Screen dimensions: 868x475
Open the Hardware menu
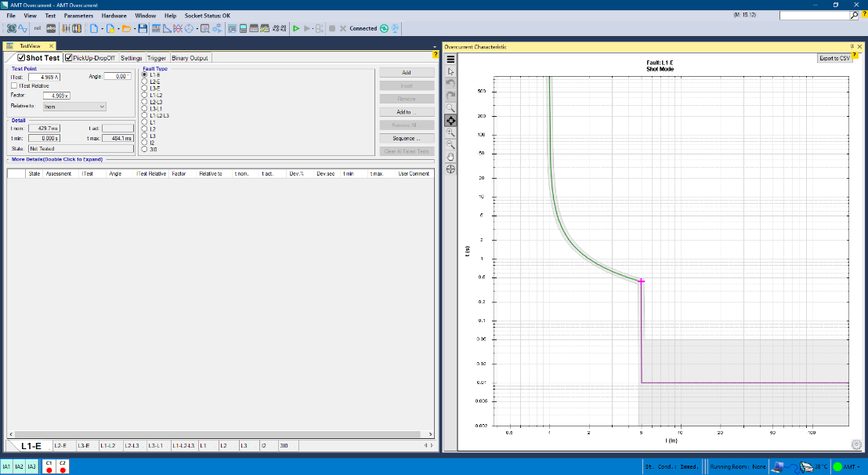114,16
